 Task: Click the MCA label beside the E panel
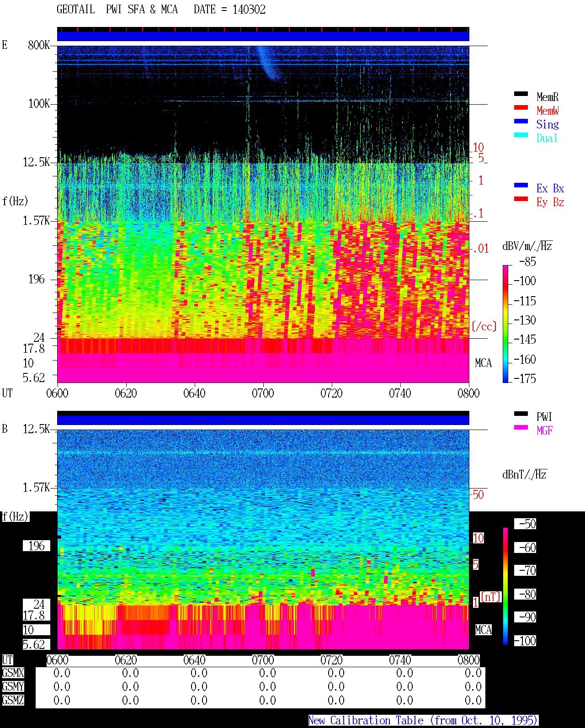483,363
